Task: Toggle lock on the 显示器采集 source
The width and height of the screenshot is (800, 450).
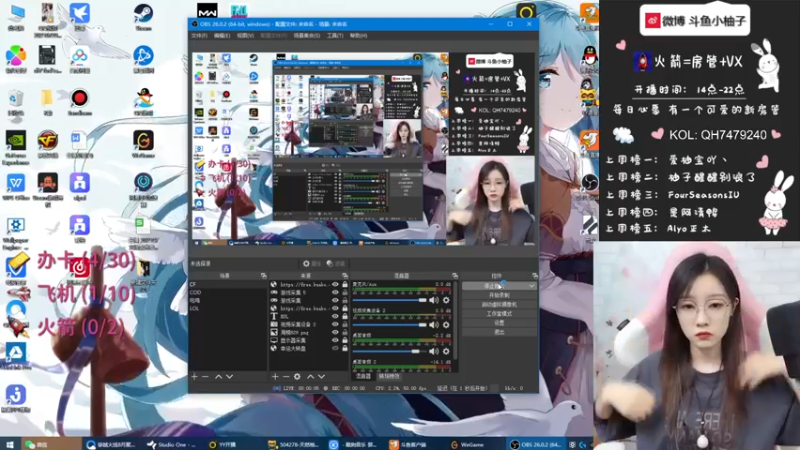Action: pos(345,340)
